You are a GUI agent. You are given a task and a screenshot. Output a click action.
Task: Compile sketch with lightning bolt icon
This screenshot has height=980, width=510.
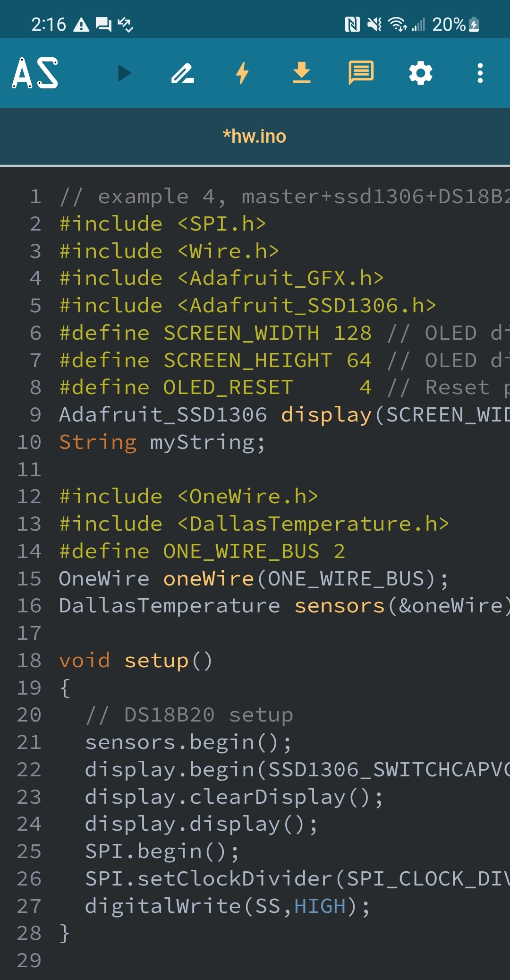(242, 73)
